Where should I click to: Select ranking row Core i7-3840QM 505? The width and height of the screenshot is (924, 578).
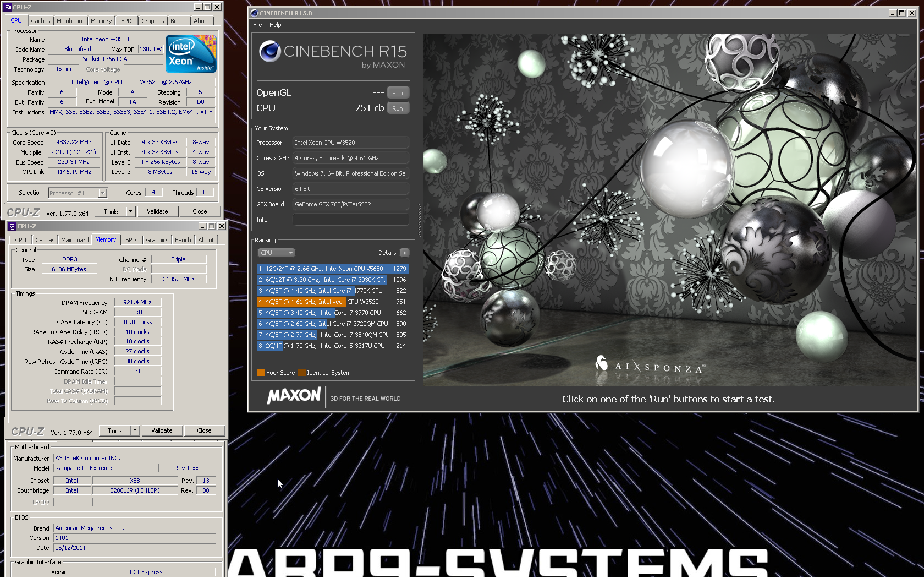(x=333, y=335)
